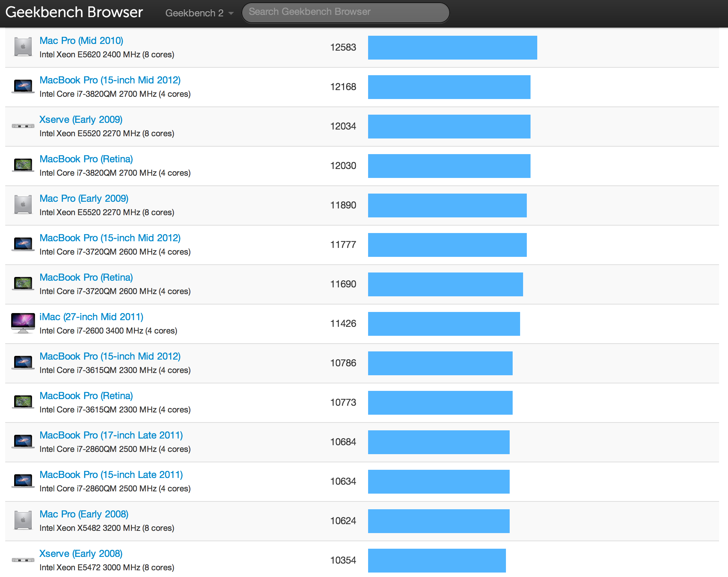Click Retina MacBook icon in the 10773 row
This screenshot has width=728, height=577.
pos(23,402)
